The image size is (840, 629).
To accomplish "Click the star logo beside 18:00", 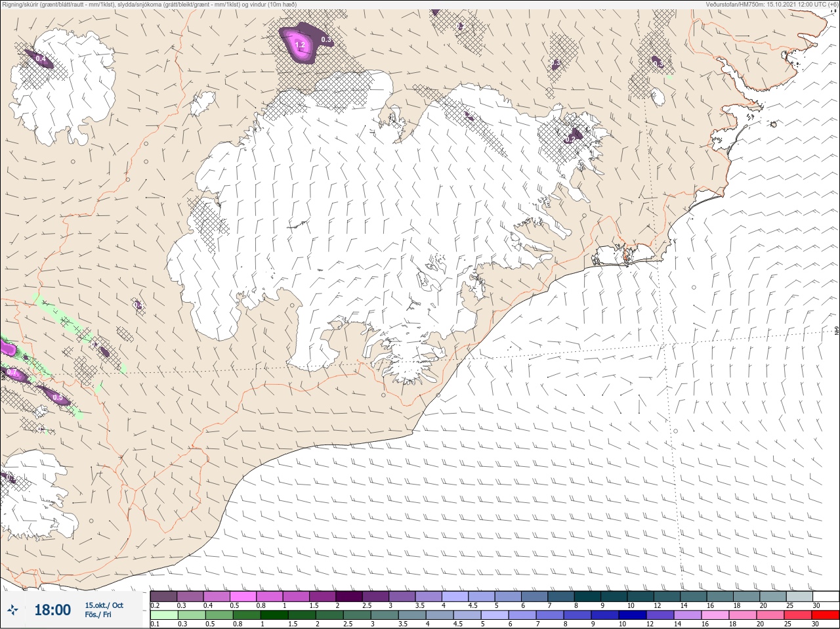I will click(x=12, y=610).
